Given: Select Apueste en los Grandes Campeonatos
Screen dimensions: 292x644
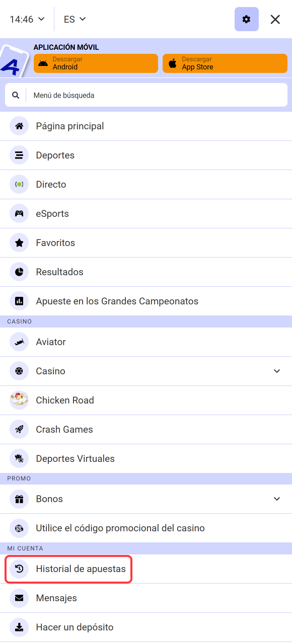Looking at the screenshot, I should 117,301.
